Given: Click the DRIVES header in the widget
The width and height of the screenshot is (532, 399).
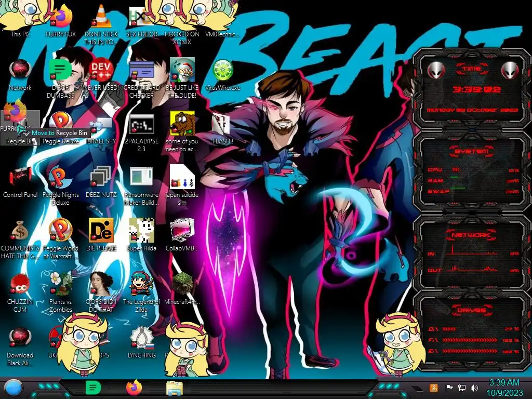Looking at the screenshot, I should [471, 310].
